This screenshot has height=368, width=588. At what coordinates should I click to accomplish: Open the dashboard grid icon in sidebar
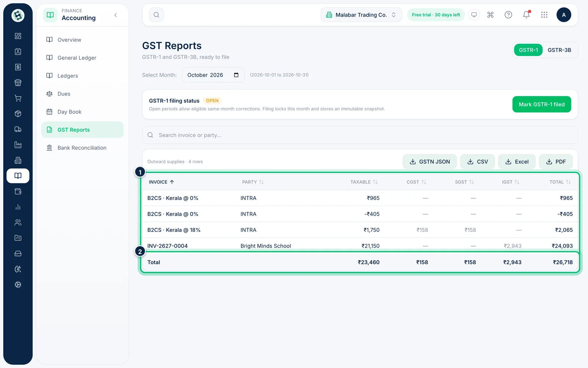click(x=18, y=36)
